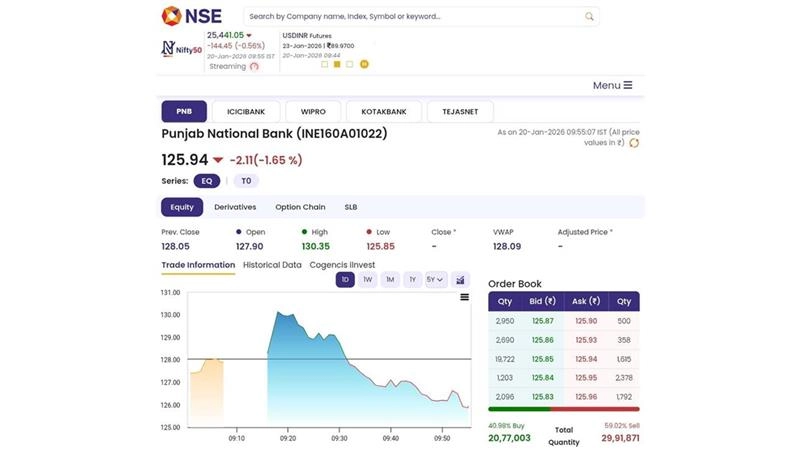800x450 pixels.
Task: Switch to the Historical Data tab
Action: pyautogui.click(x=271, y=265)
